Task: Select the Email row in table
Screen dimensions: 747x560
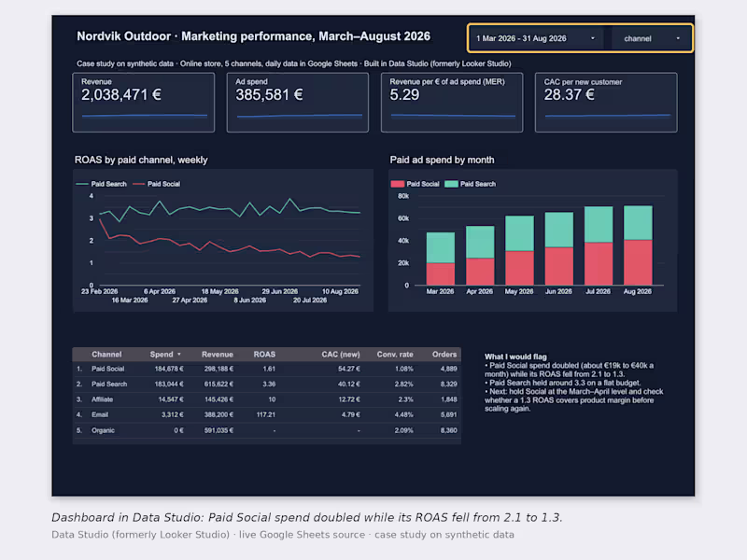Action: click(267, 414)
